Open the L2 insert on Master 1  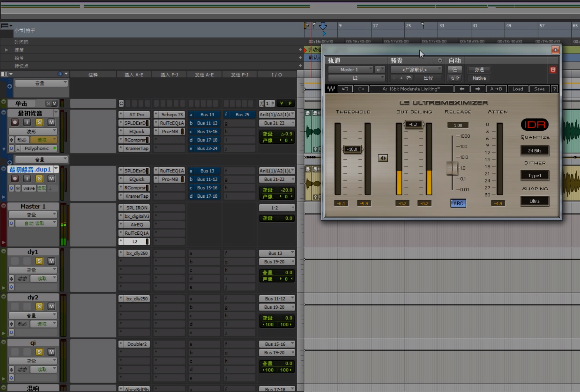[135, 241]
